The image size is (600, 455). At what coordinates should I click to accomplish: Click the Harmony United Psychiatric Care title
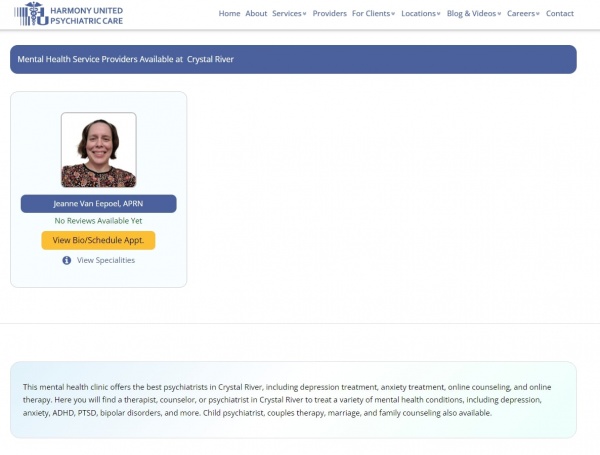point(86,16)
